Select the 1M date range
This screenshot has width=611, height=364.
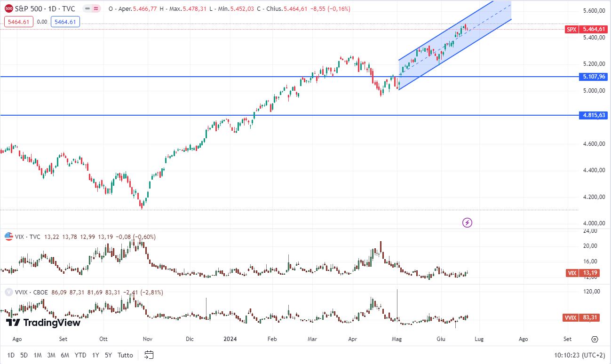[38, 355]
